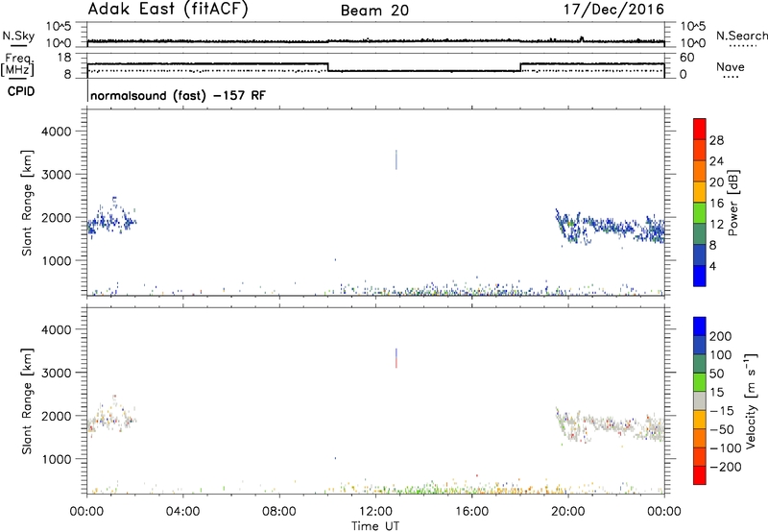Image resolution: width=768 pixels, height=532 pixels.
Task: Click the '04:00' time axis tick label
Action: tap(182, 512)
